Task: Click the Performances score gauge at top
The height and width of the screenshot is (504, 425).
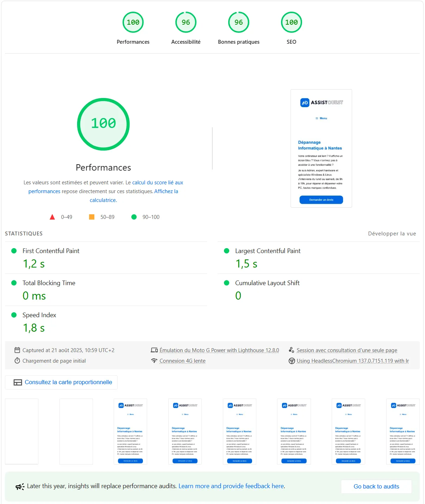Action: pyautogui.click(x=133, y=23)
